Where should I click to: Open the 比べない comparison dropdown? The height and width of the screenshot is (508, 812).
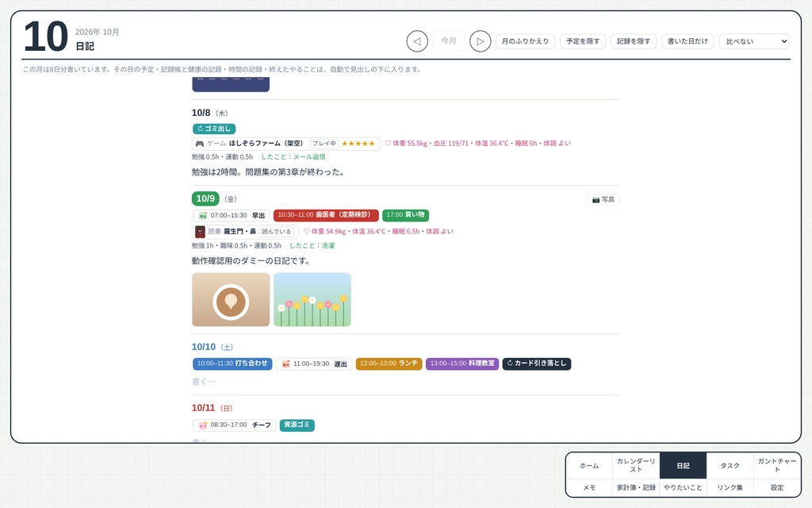(x=754, y=41)
